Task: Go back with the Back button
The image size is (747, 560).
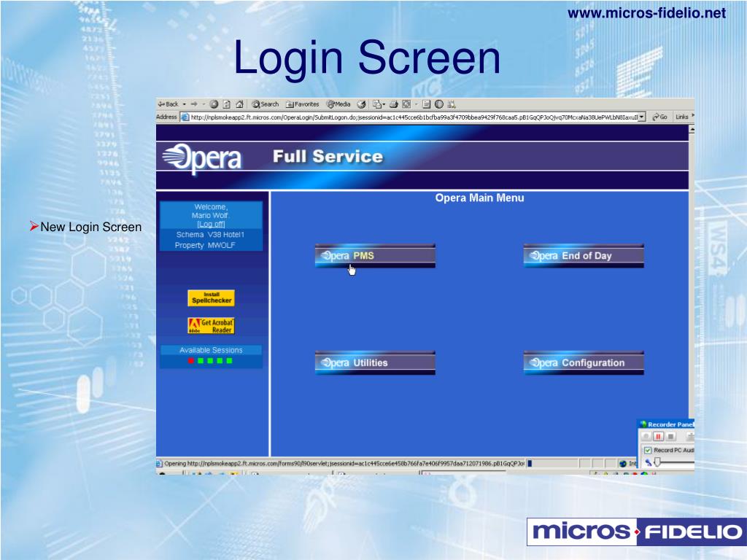Action: tap(168, 104)
